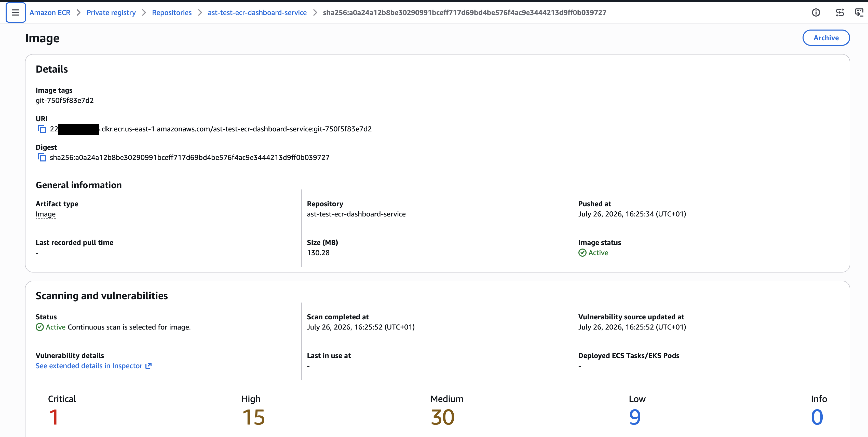Screen dimensions: 868x437
Task: Click the Scan completed at timestamp value
Action: click(361, 327)
